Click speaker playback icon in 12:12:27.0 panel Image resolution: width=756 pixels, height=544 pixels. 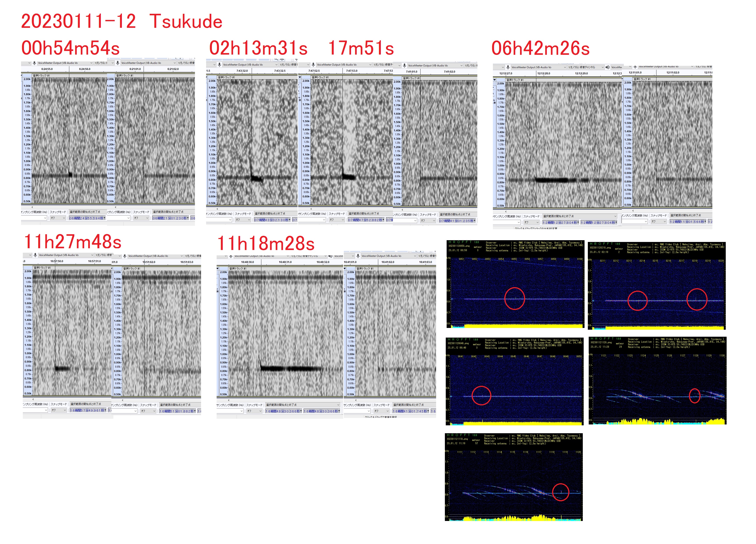(x=607, y=67)
